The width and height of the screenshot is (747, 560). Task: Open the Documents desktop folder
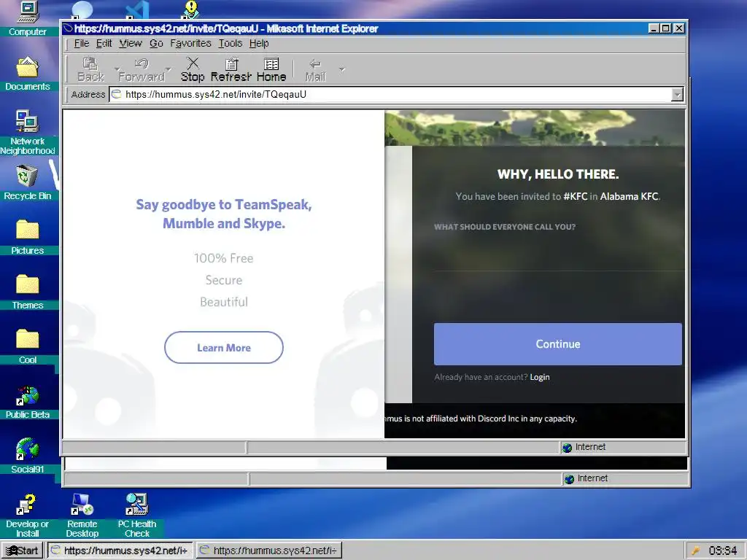pyautogui.click(x=28, y=74)
